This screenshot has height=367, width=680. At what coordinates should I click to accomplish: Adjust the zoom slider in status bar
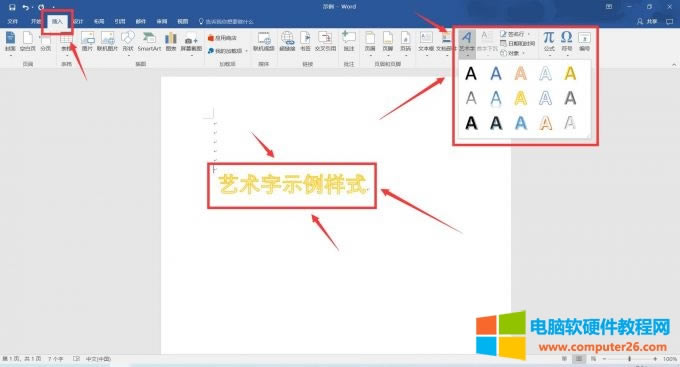tap(629, 359)
